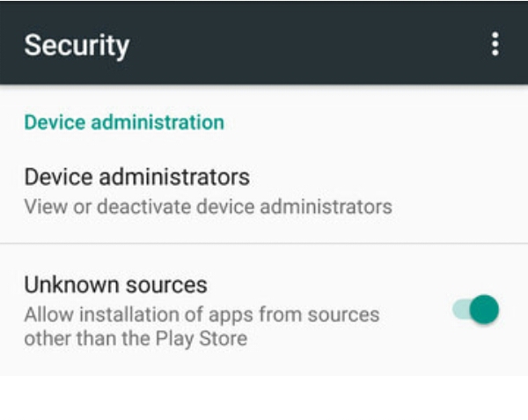Tap the "other than the Play Store" line
Image resolution: width=528 pixels, height=420 pixels.
click(x=136, y=338)
